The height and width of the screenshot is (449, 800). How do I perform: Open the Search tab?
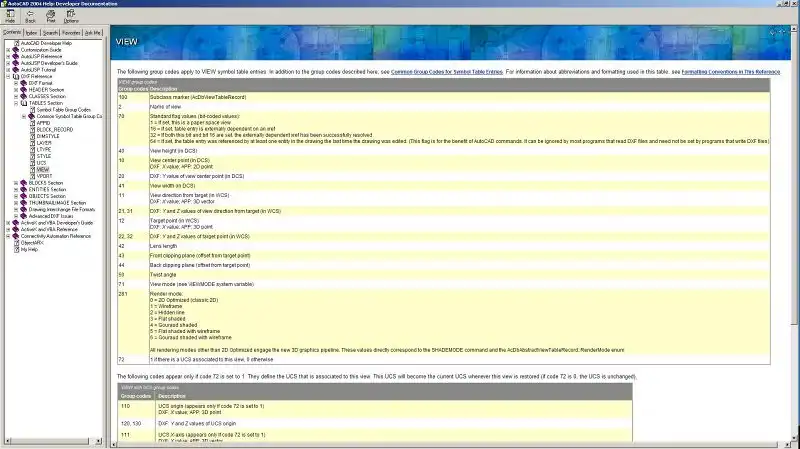50,33
